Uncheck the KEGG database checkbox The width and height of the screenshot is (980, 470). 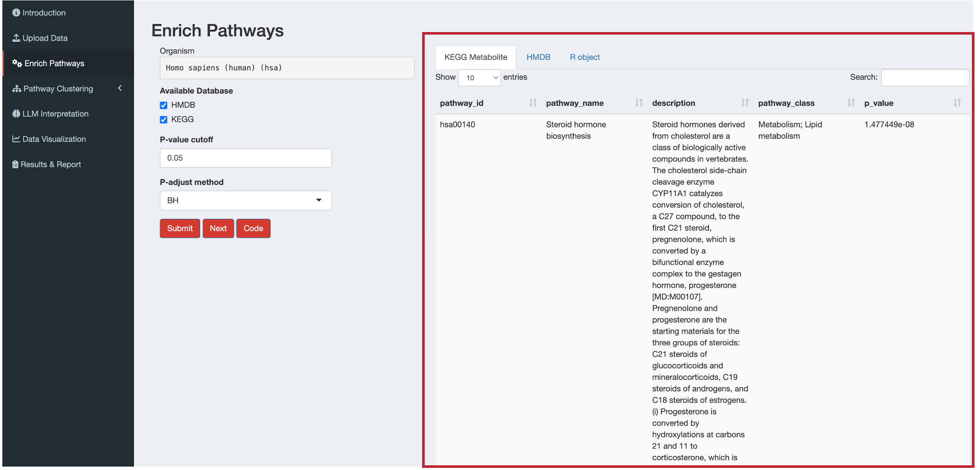coord(163,120)
